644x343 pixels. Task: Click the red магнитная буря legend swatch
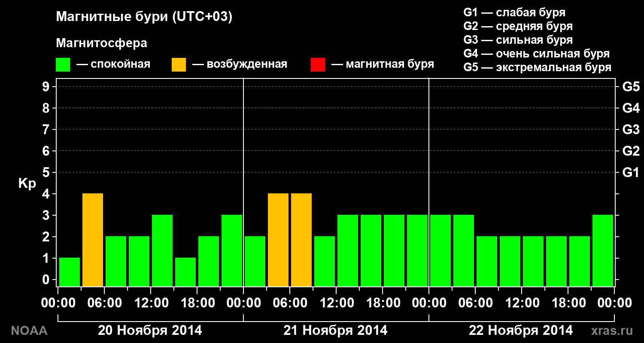click(x=318, y=65)
